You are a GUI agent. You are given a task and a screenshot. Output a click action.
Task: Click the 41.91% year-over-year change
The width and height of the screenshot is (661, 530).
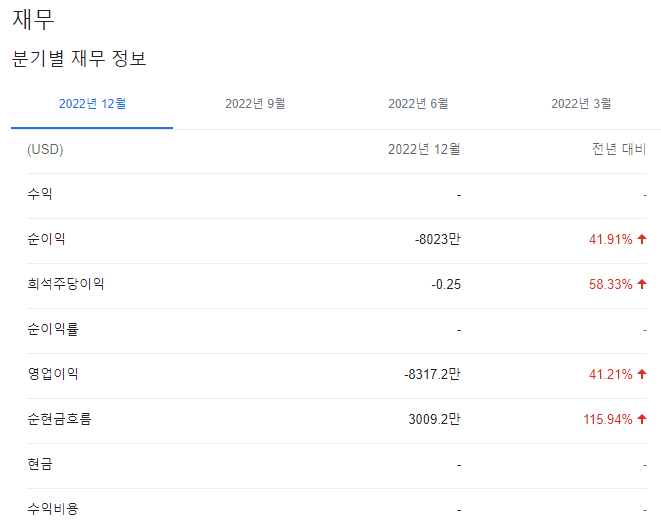610,239
